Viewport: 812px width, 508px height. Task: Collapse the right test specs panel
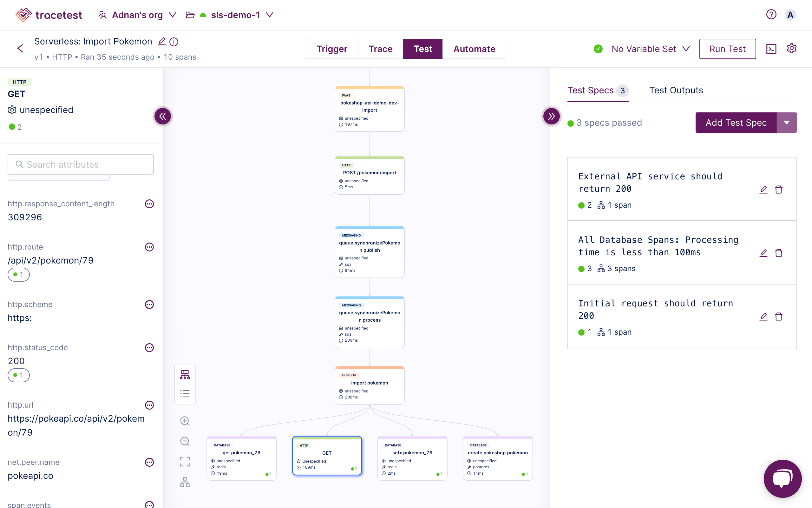(x=551, y=116)
